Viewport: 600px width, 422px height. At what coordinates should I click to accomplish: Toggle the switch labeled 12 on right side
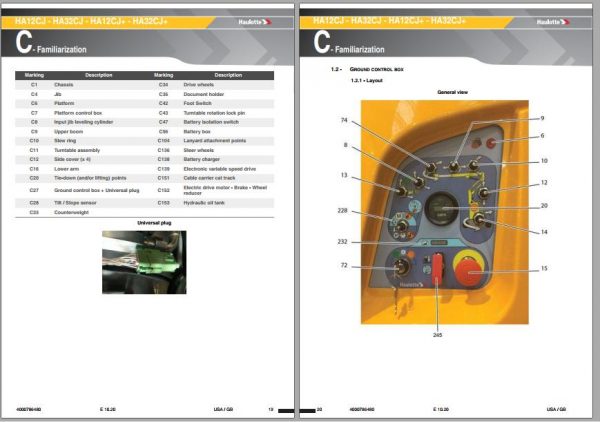point(484,192)
